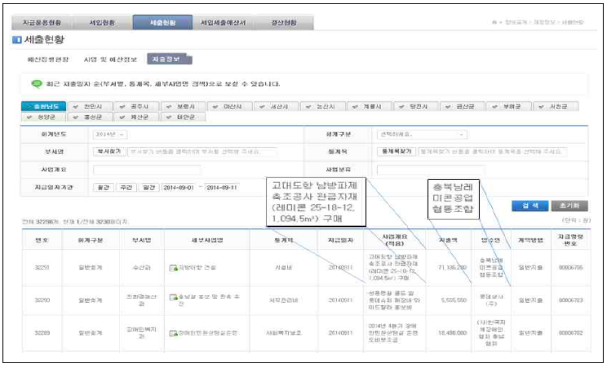Click the green speech bubble notice icon

coord(37,84)
